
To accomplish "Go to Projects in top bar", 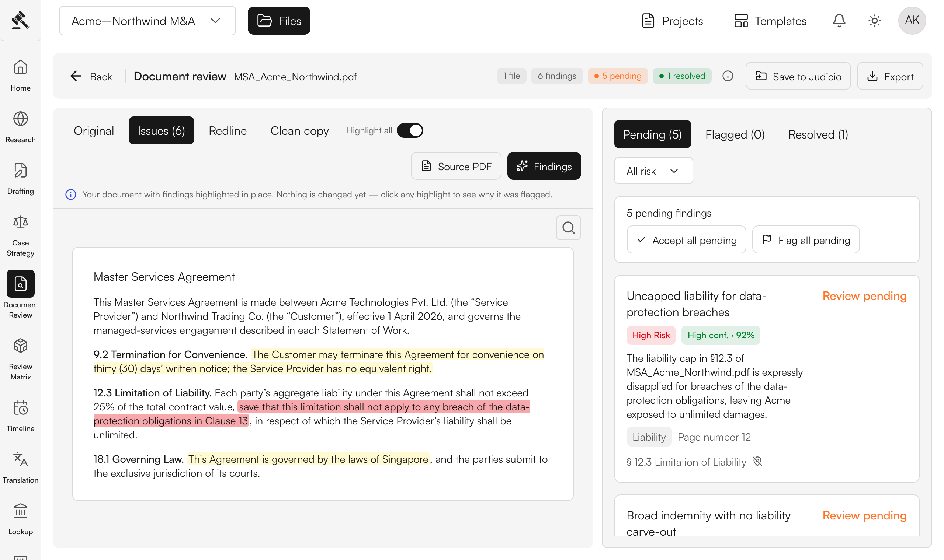I will tap(673, 21).
